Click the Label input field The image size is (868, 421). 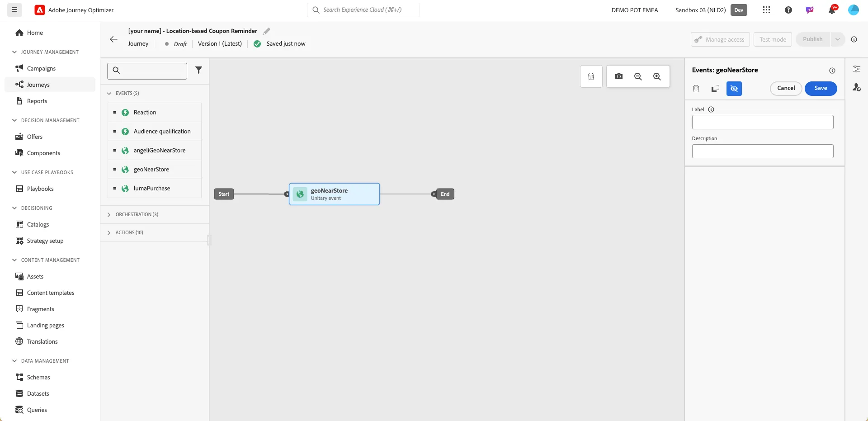coord(763,122)
